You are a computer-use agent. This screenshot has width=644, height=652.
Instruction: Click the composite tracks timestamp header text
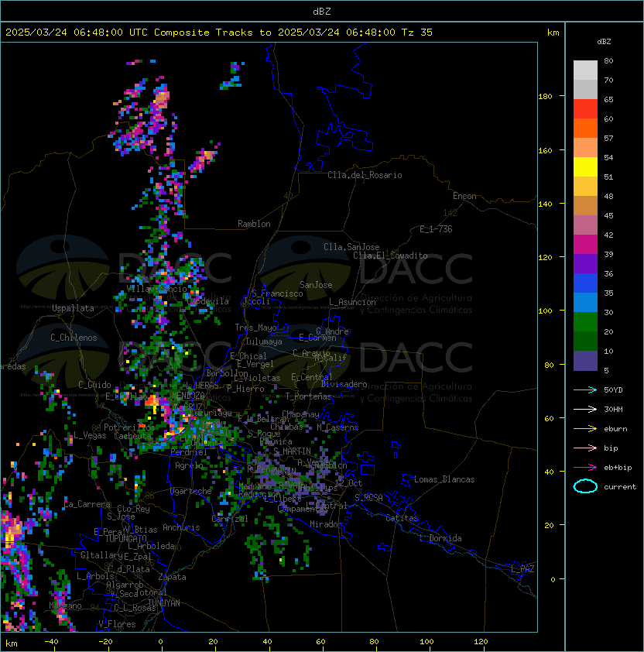tap(219, 33)
